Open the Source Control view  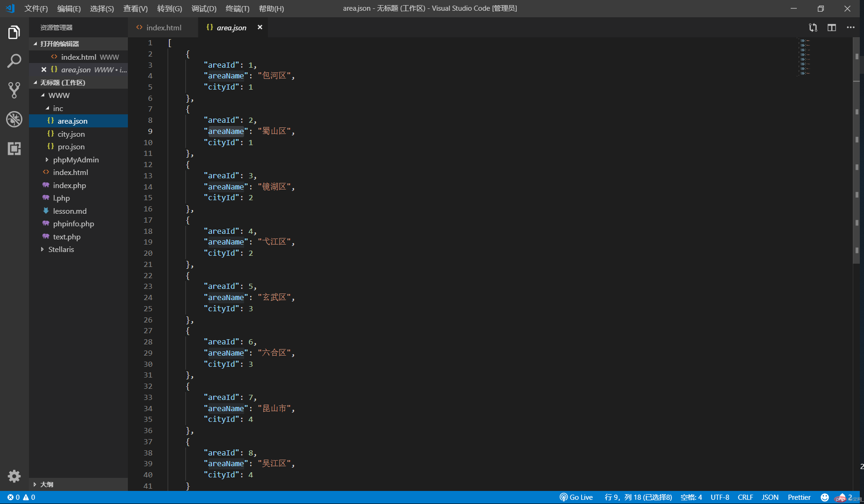pyautogui.click(x=14, y=90)
